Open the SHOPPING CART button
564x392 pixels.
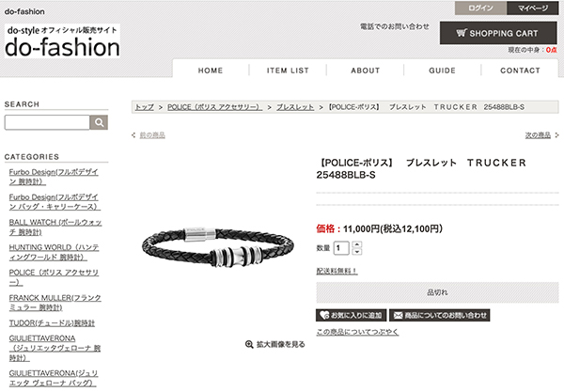[498, 33]
